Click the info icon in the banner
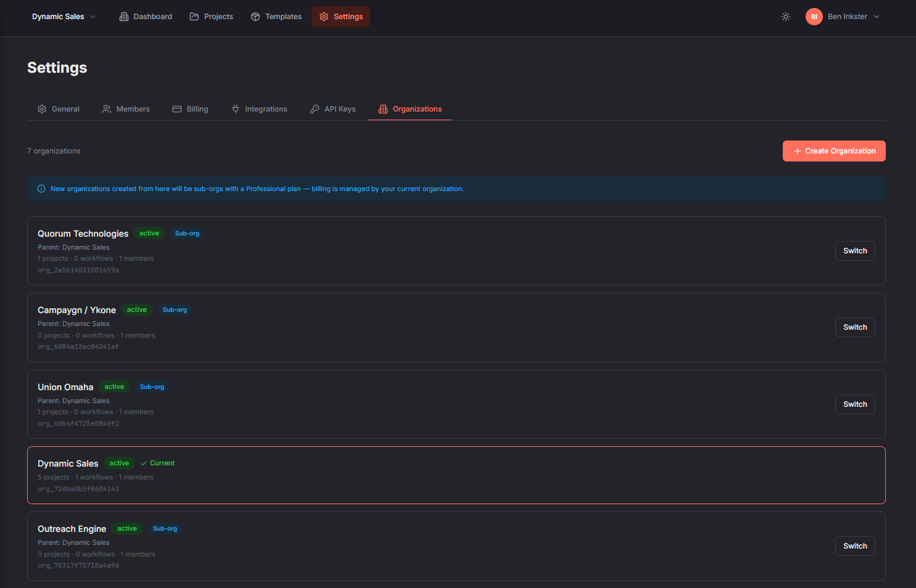The width and height of the screenshot is (916, 588). point(41,189)
